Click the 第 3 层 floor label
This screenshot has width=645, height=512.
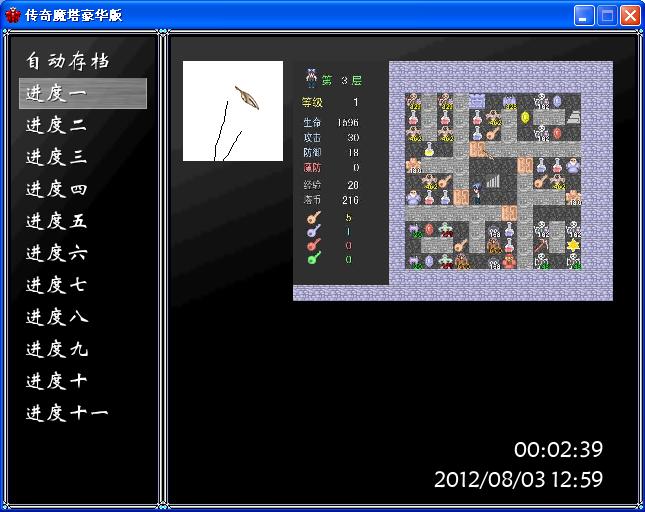(x=342, y=80)
